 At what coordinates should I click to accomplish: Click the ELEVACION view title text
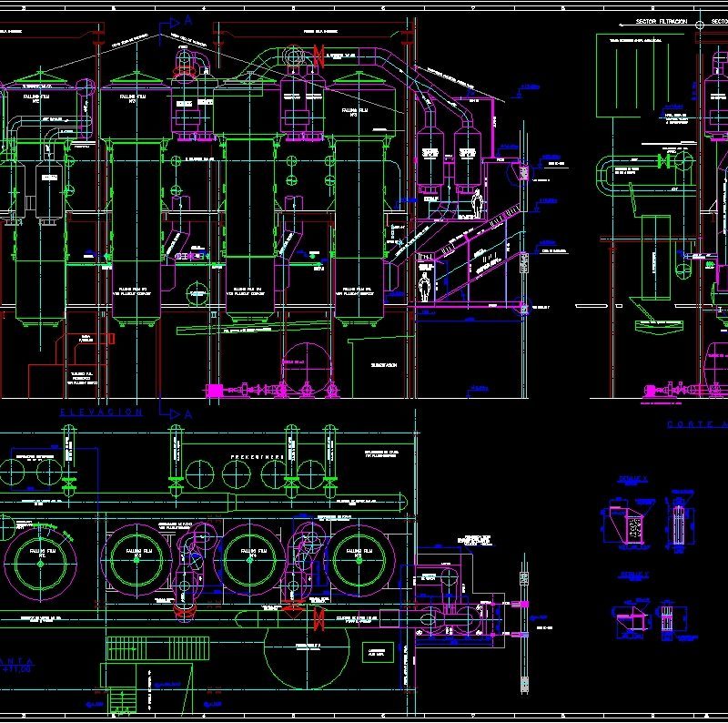(100, 412)
